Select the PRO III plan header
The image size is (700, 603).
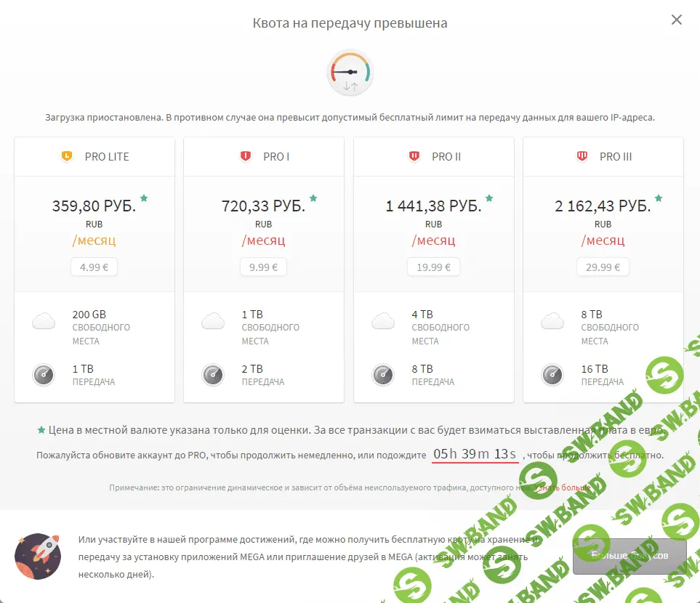[x=603, y=156]
